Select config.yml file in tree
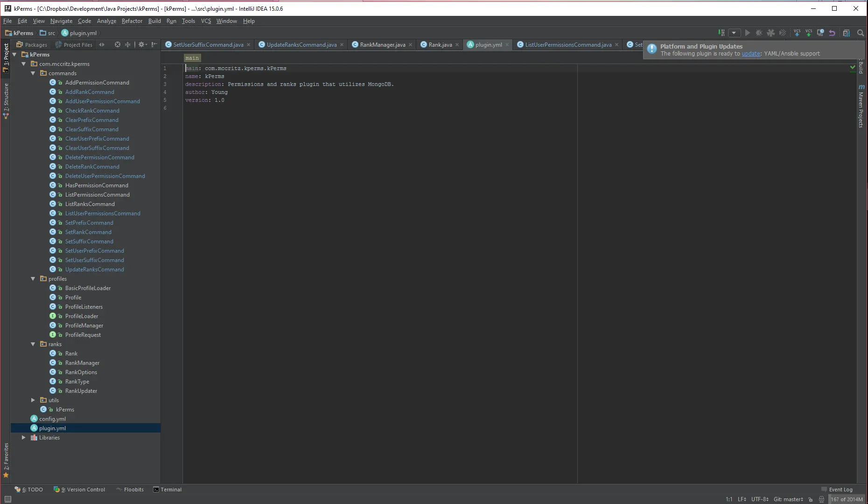 52,419
